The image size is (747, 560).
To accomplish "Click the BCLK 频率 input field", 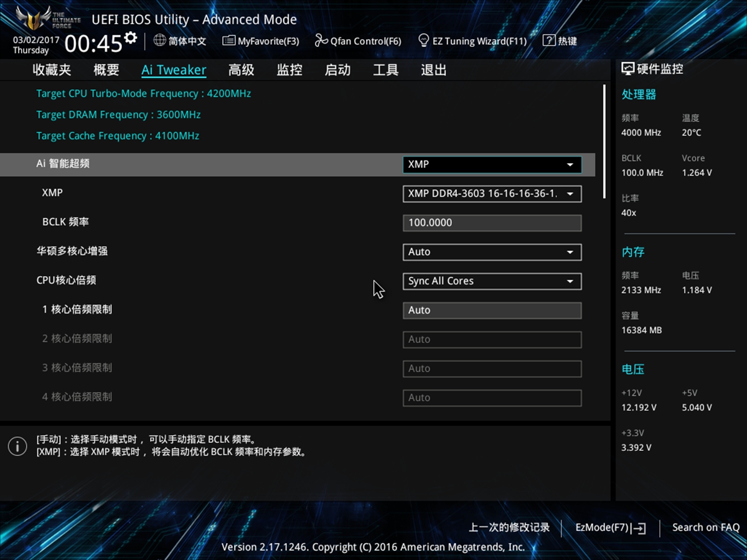I will click(x=492, y=222).
